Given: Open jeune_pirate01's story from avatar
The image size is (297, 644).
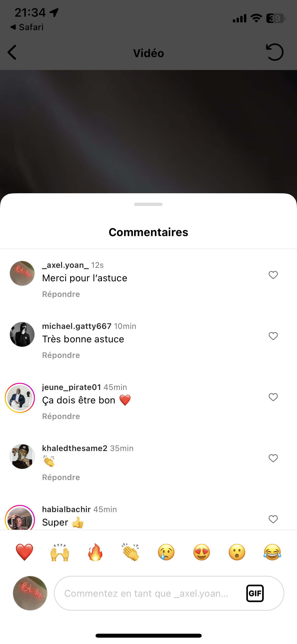Looking at the screenshot, I should [20, 398].
